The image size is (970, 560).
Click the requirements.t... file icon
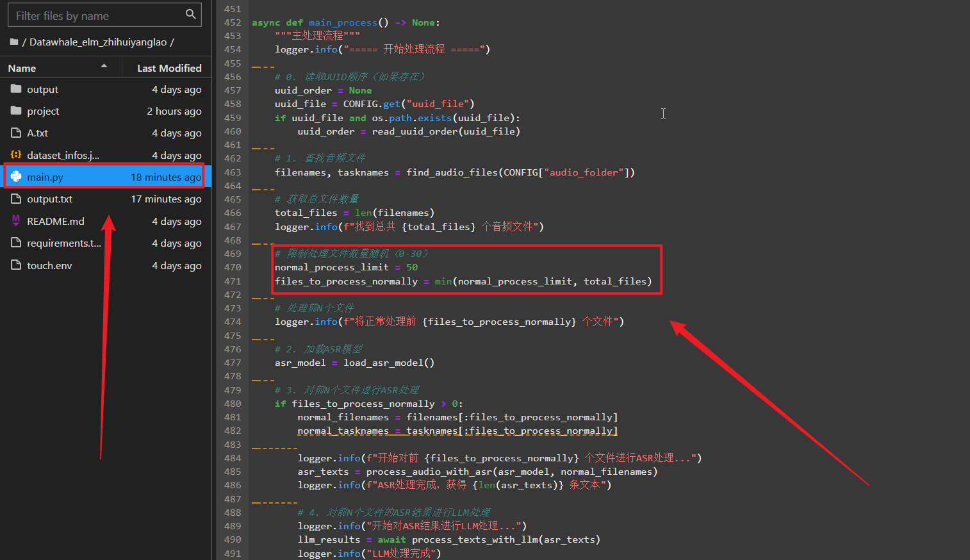pos(16,243)
